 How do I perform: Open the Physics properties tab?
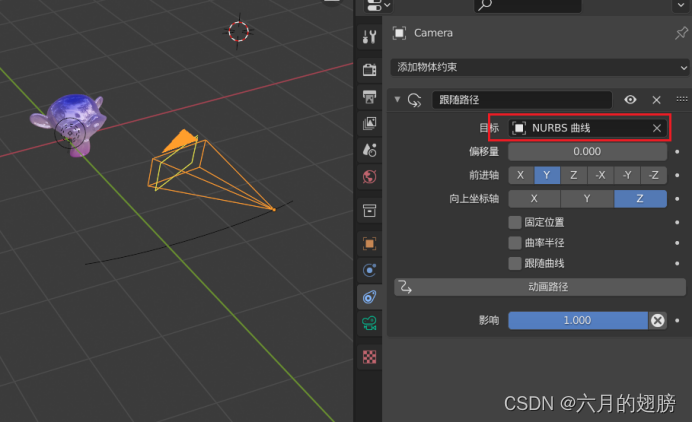pyautogui.click(x=369, y=270)
